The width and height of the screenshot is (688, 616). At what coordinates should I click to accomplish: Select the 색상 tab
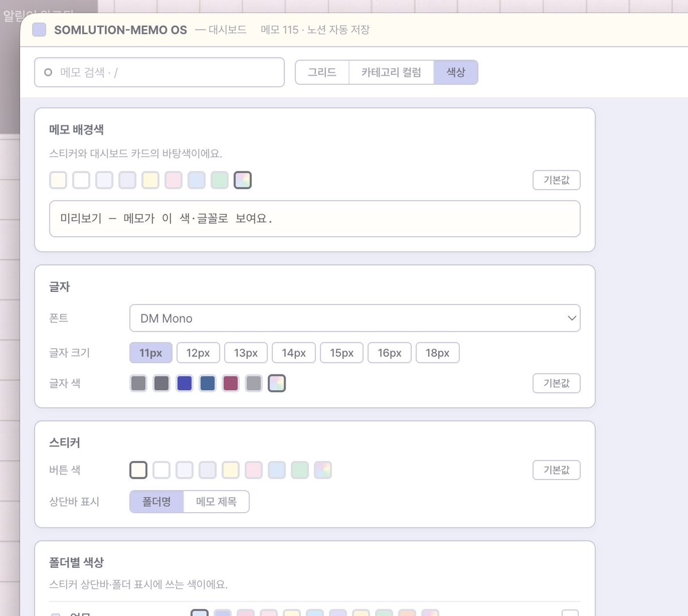[x=456, y=72]
